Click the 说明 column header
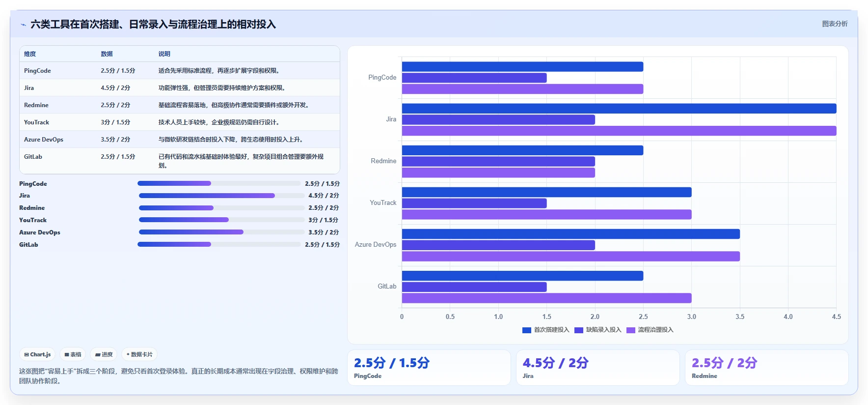The width and height of the screenshot is (868, 405). click(x=164, y=54)
